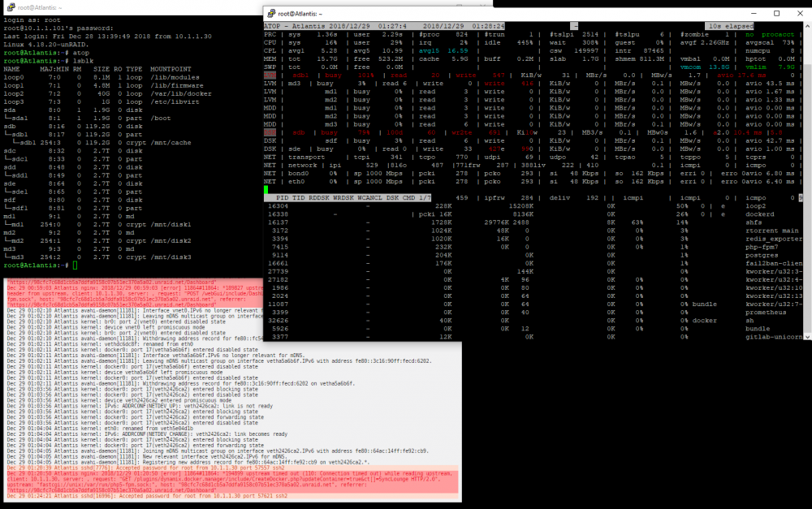Maximize the atop PuTTY window
This screenshot has width=812, height=509.
point(777,14)
